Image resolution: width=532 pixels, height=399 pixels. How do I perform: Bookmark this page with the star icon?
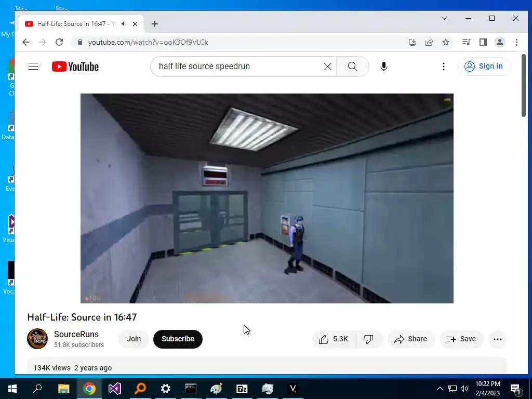click(x=446, y=42)
